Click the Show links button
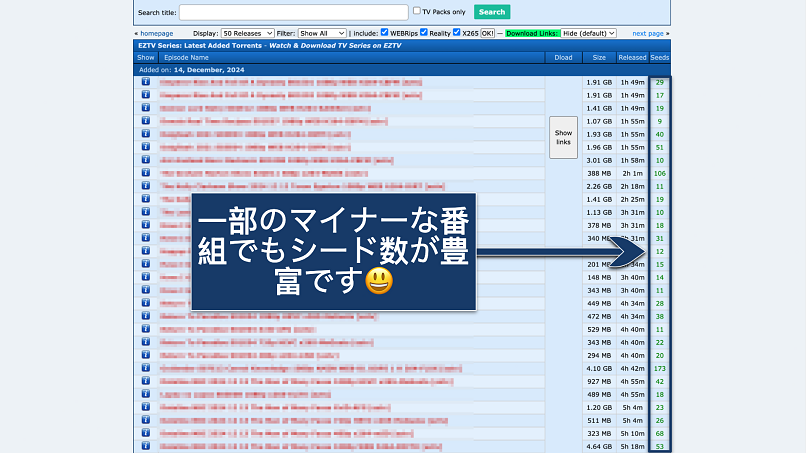This screenshot has height=453, width=806. coord(563,137)
